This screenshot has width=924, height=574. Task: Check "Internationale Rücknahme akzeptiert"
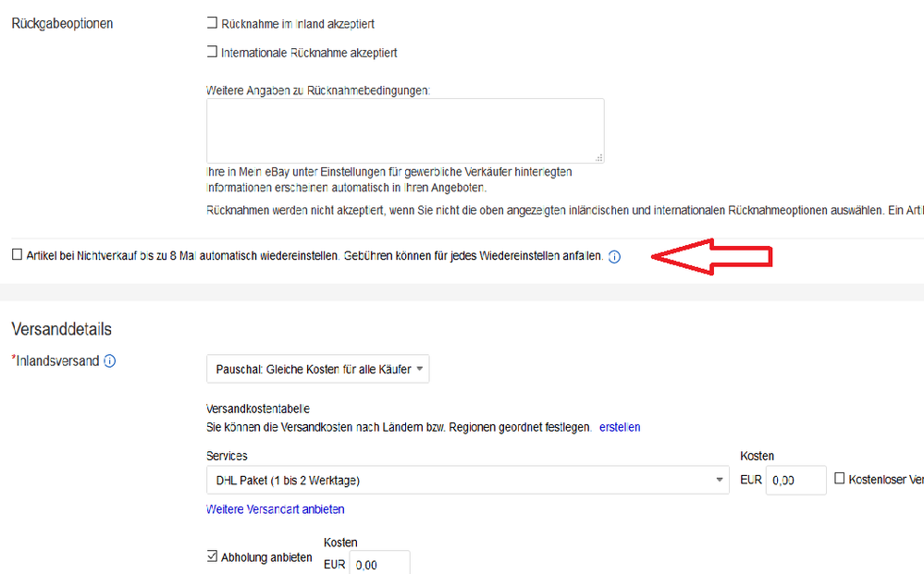pos(211,53)
